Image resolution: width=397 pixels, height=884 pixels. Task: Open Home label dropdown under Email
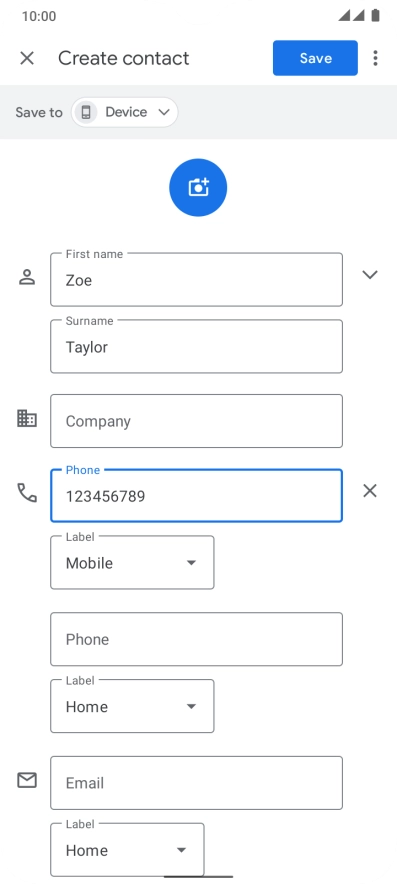tap(127, 850)
